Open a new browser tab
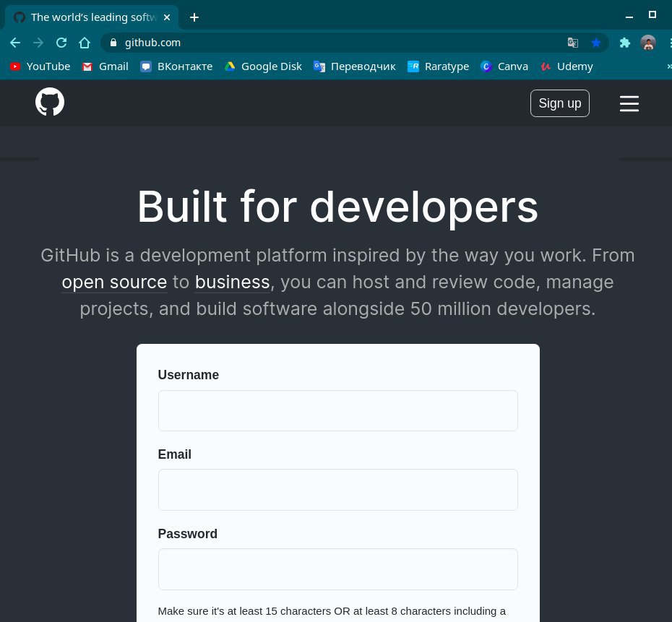Viewport: 672px width, 622px height. (x=194, y=17)
